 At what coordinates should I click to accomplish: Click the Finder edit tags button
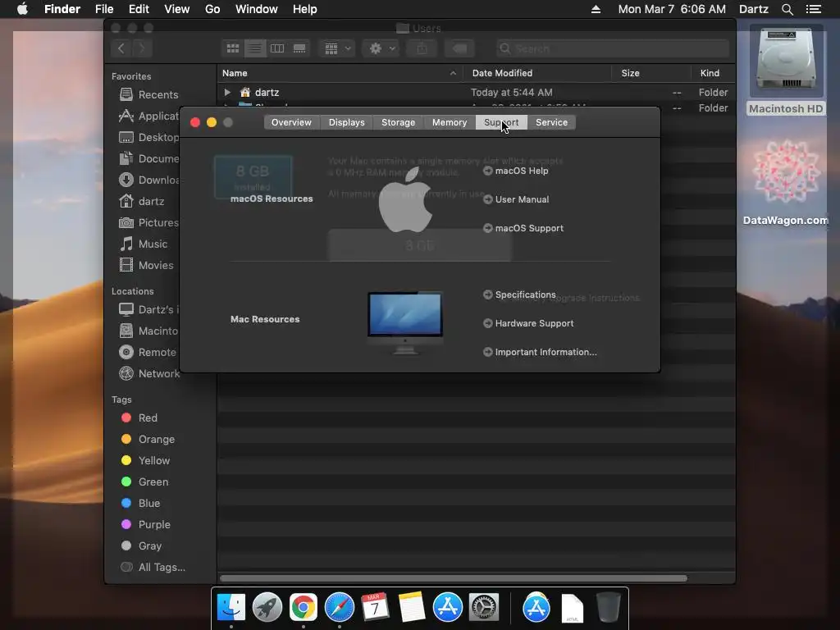(459, 48)
